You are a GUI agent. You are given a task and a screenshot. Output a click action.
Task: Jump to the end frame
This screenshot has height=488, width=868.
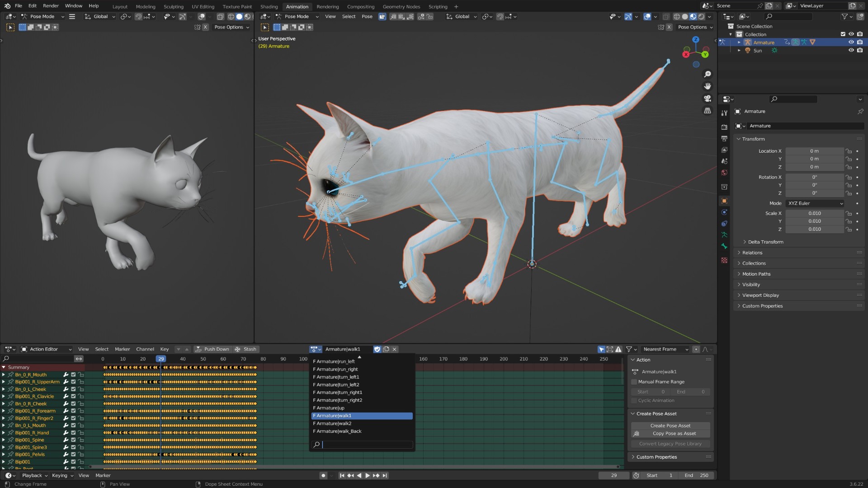tap(385, 475)
